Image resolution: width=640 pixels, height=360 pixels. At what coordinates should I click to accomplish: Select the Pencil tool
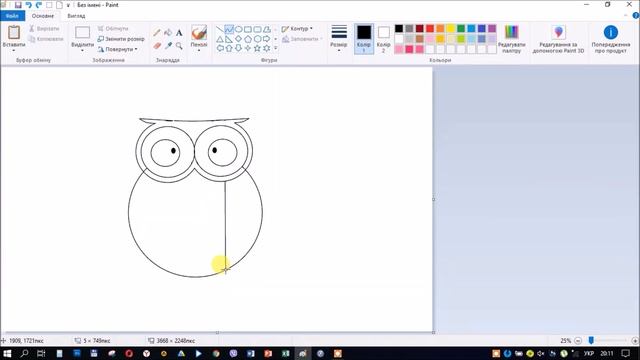(x=157, y=33)
